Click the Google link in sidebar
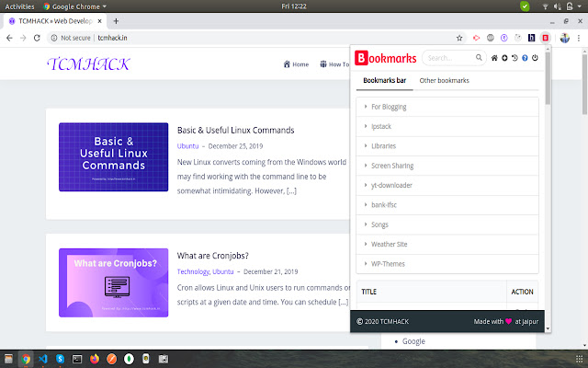The width and height of the screenshot is (588, 368). pyautogui.click(x=413, y=341)
